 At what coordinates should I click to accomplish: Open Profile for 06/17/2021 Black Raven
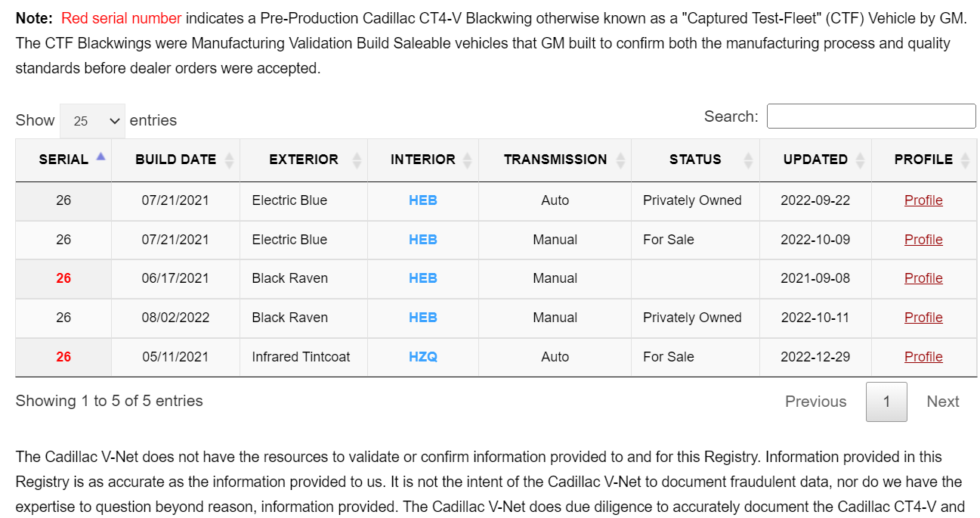tap(923, 278)
